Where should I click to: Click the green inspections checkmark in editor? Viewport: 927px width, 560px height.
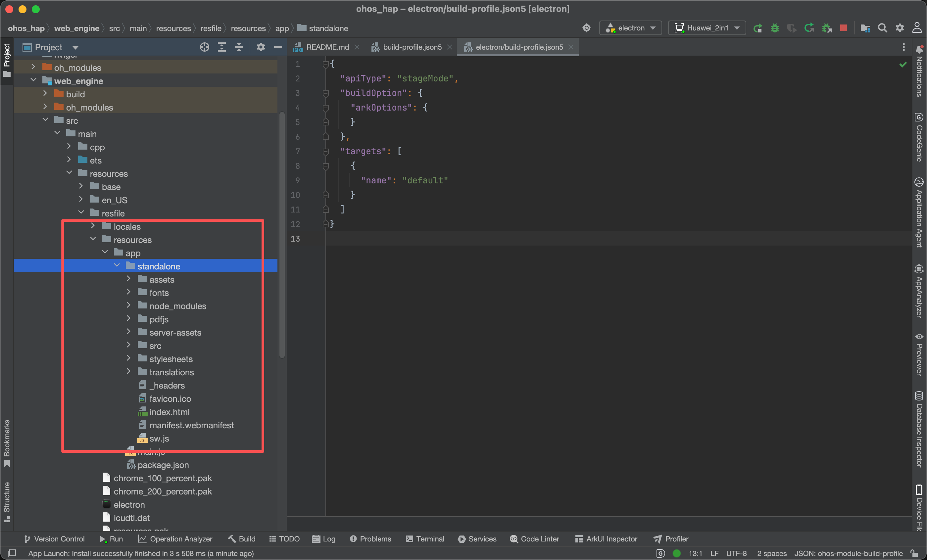tap(903, 65)
